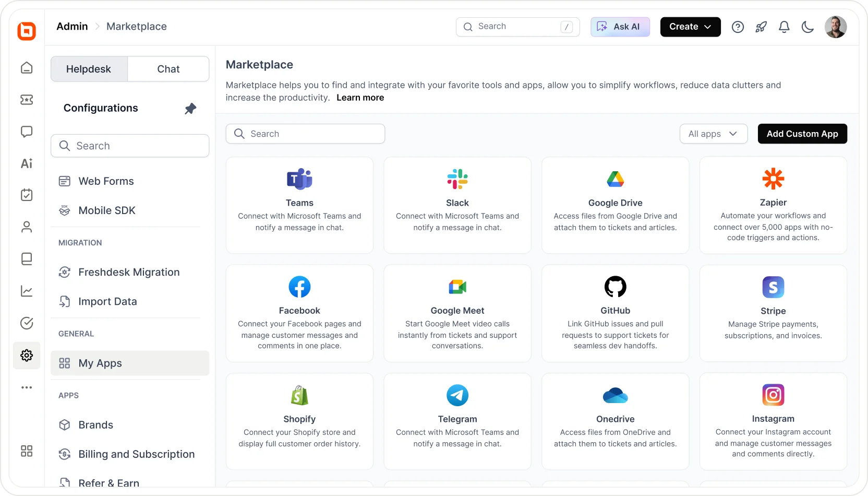Screen dimensions: 868x496
Task: Click the orange app logo in sidebar
Action: pos(27,31)
